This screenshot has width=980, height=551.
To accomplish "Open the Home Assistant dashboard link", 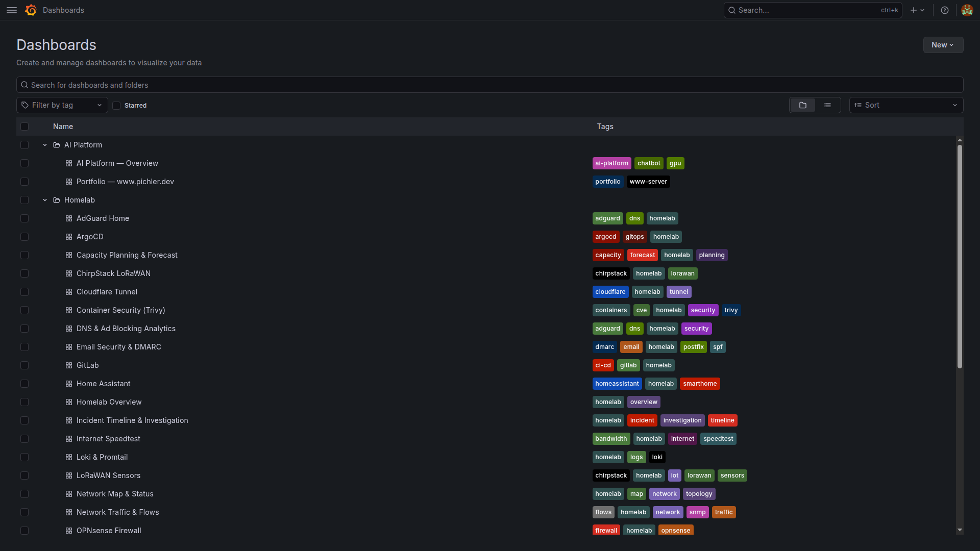I will pos(103,384).
